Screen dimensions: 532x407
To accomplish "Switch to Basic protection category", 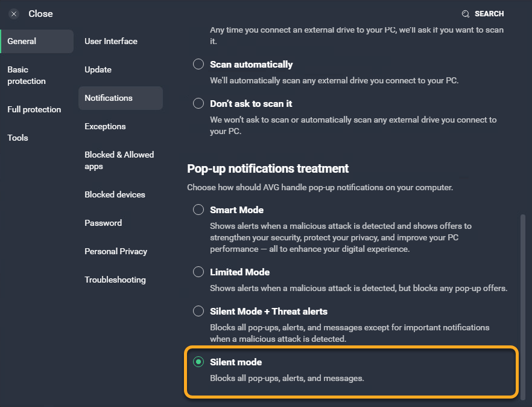I will tap(27, 75).
